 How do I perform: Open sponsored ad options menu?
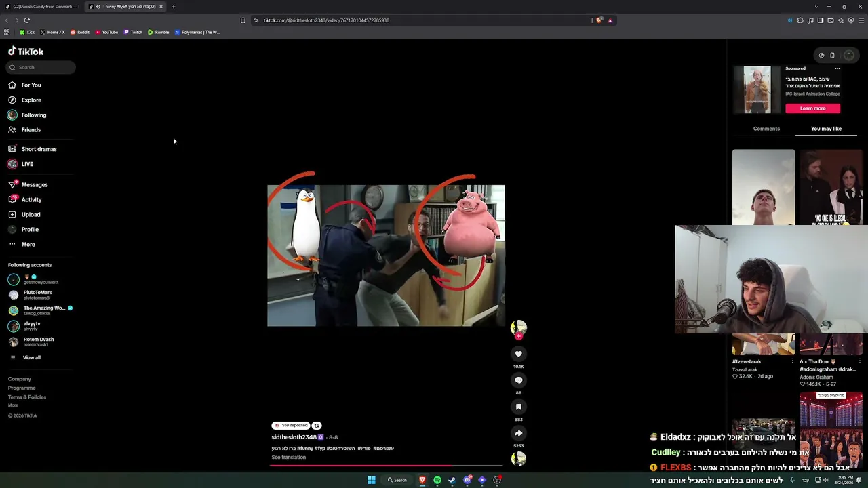tap(837, 68)
